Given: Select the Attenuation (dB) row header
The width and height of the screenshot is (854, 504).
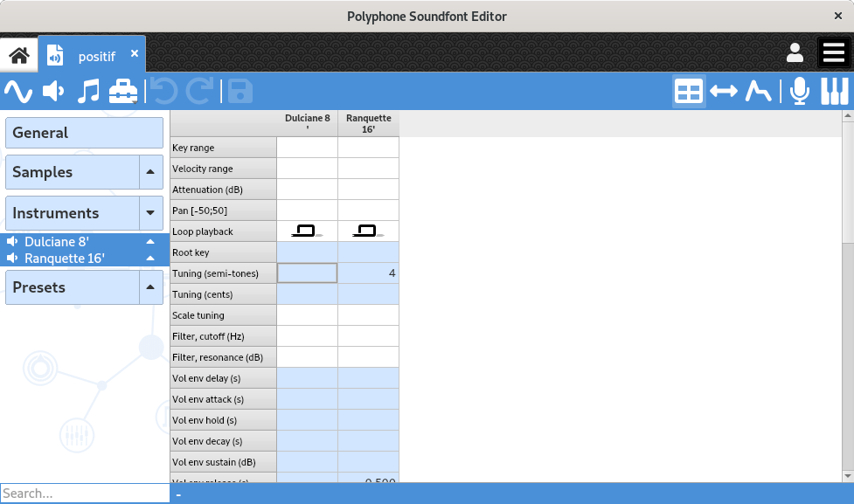Looking at the screenshot, I should tap(223, 190).
